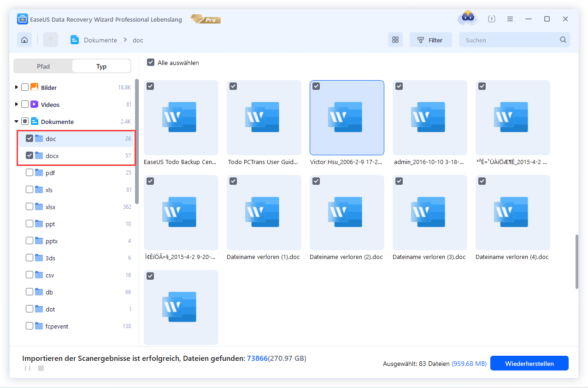Toggle the Dokumente category checkbox
The width and height of the screenshot is (588, 388).
[x=25, y=122]
